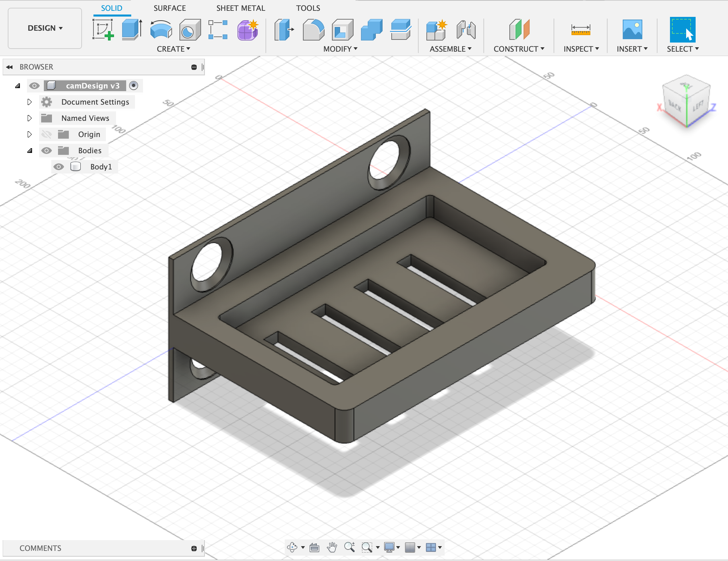This screenshot has width=728, height=561.
Task: Toggle visibility of the Origin folder
Action: coord(47,134)
